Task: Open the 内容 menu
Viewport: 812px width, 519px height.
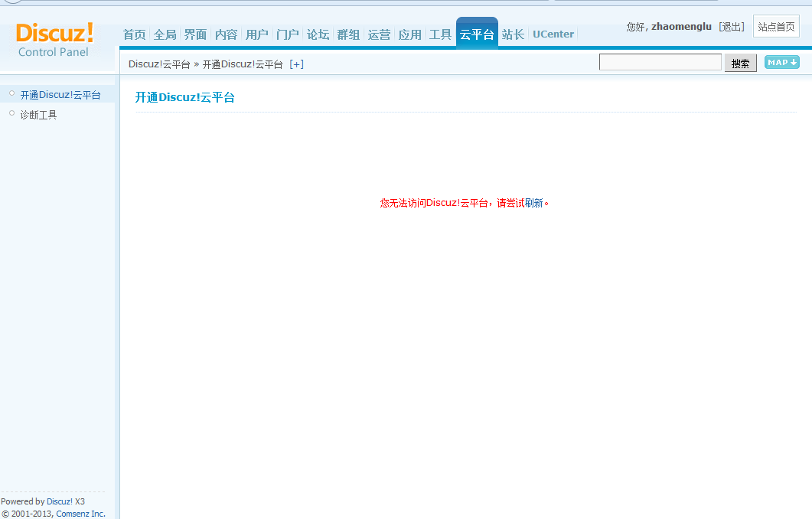Action: [x=227, y=34]
